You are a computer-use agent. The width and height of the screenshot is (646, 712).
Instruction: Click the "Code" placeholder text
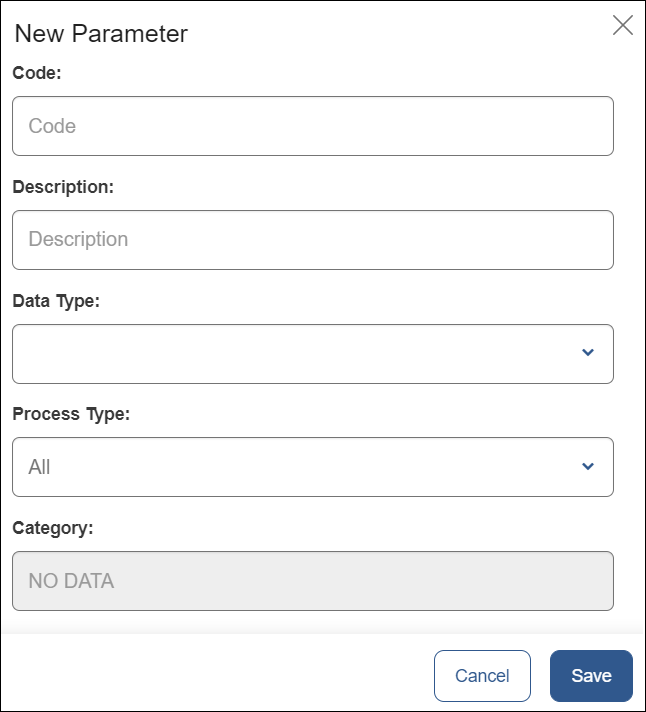tap(52, 126)
